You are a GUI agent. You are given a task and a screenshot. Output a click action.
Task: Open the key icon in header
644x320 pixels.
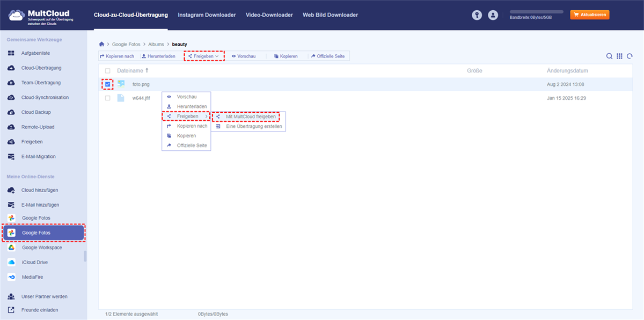point(477,15)
